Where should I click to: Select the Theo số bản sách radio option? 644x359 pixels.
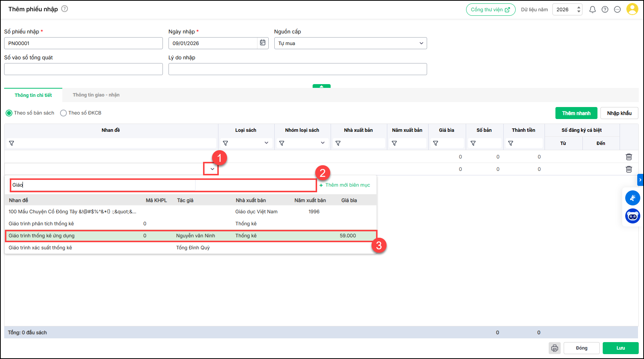(9, 113)
